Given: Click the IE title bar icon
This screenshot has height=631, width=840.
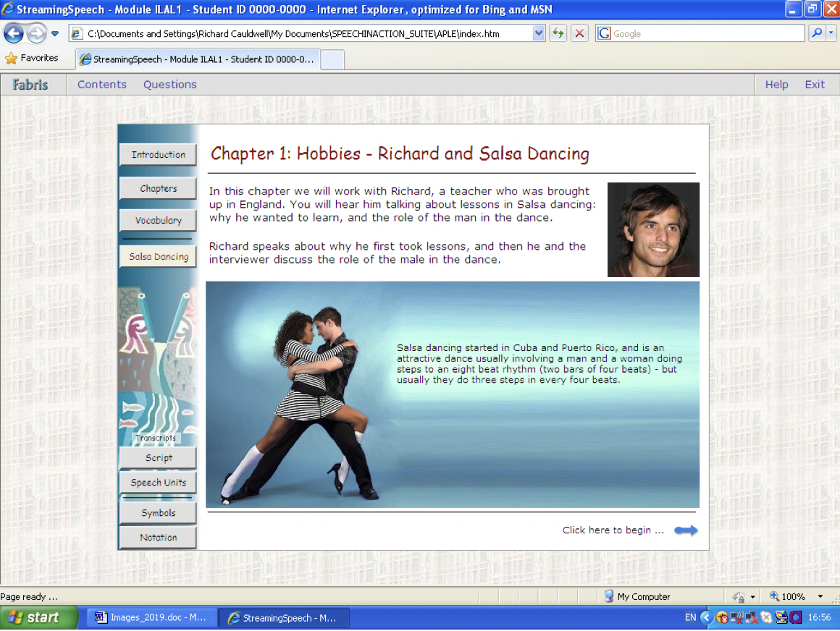Looking at the screenshot, I should click(7, 9).
